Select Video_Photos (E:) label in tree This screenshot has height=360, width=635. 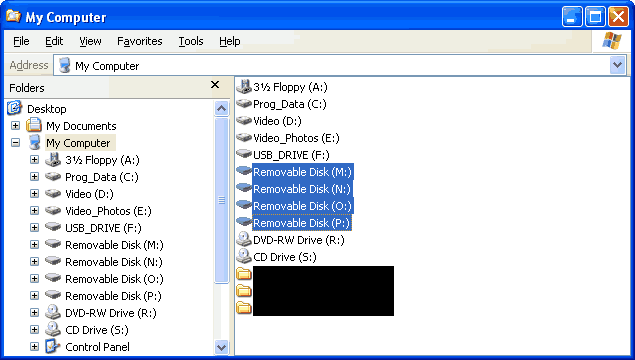[108, 211]
